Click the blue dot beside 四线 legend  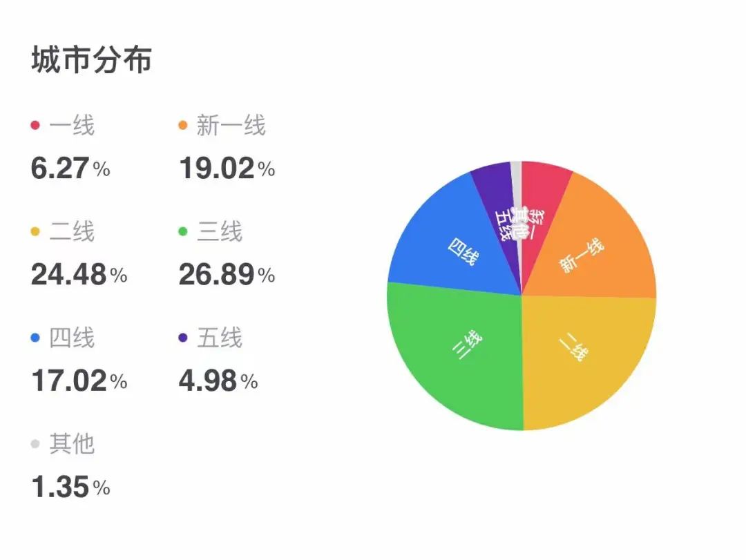click(35, 338)
